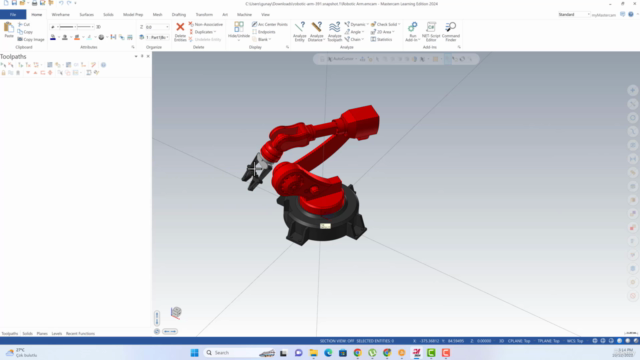This screenshot has height=360, width=640.
Task: Open the Recent Functions panel tab
Action: pos(80,333)
